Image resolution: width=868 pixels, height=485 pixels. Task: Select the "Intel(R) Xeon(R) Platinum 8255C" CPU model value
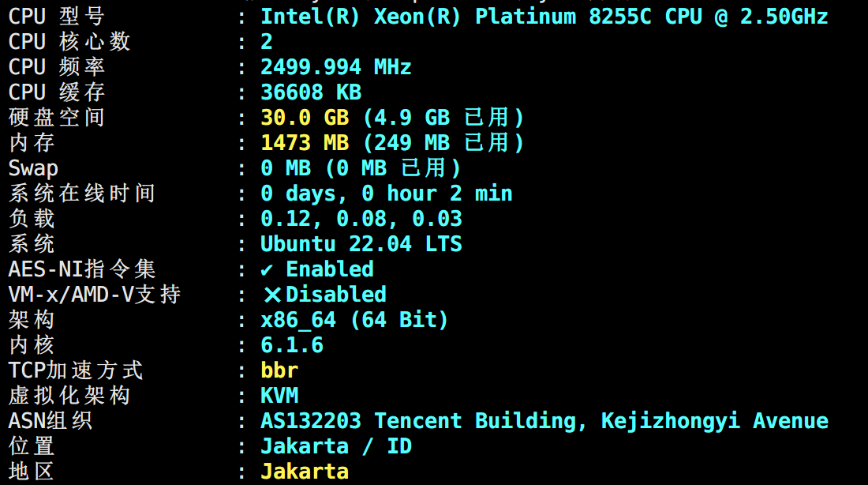456,17
